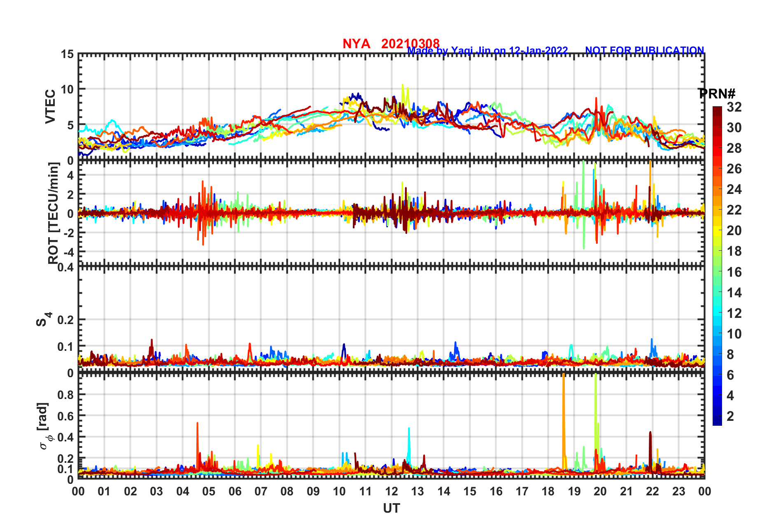Click the S4 axis label

tap(44, 319)
